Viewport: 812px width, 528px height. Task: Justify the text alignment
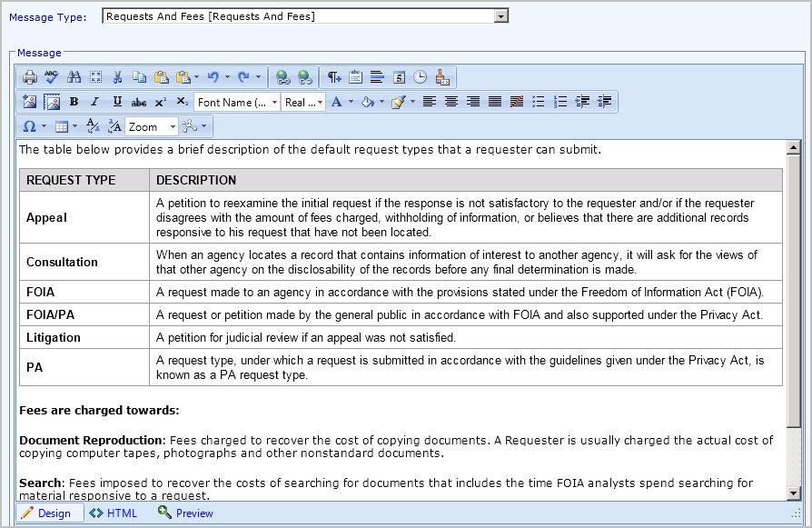[494, 102]
